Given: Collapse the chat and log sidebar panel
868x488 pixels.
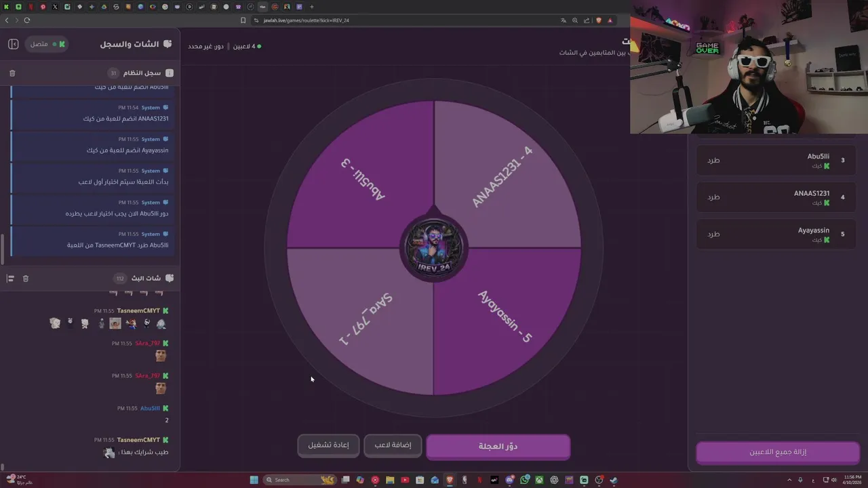Looking at the screenshot, I should pyautogui.click(x=13, y=44).
